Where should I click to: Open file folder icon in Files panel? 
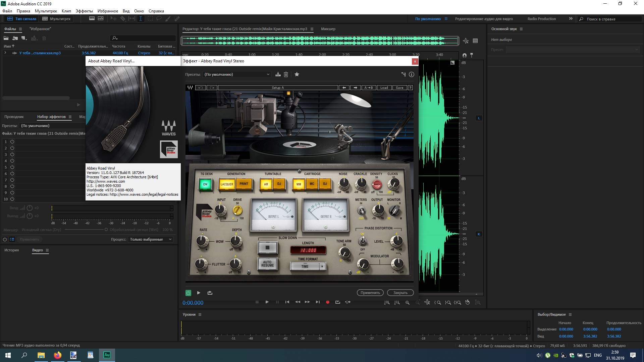pos(6,38)
